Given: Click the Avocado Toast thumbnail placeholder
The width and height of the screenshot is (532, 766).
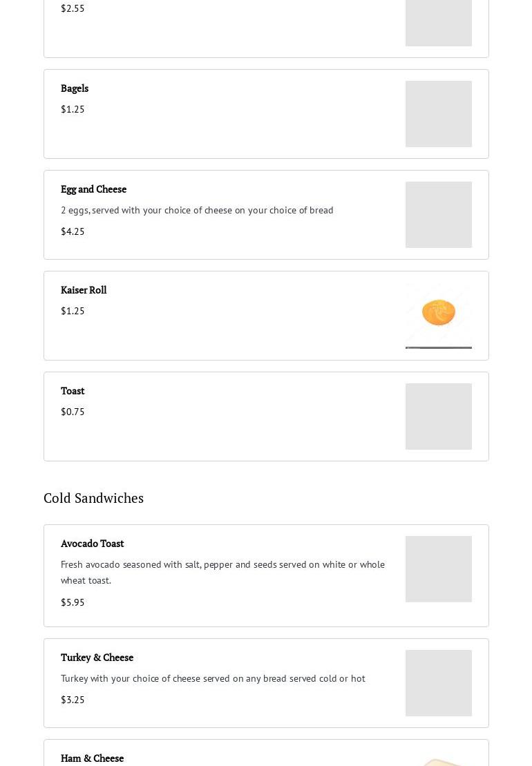Looking at the screenshot, I should coord(438,569).
